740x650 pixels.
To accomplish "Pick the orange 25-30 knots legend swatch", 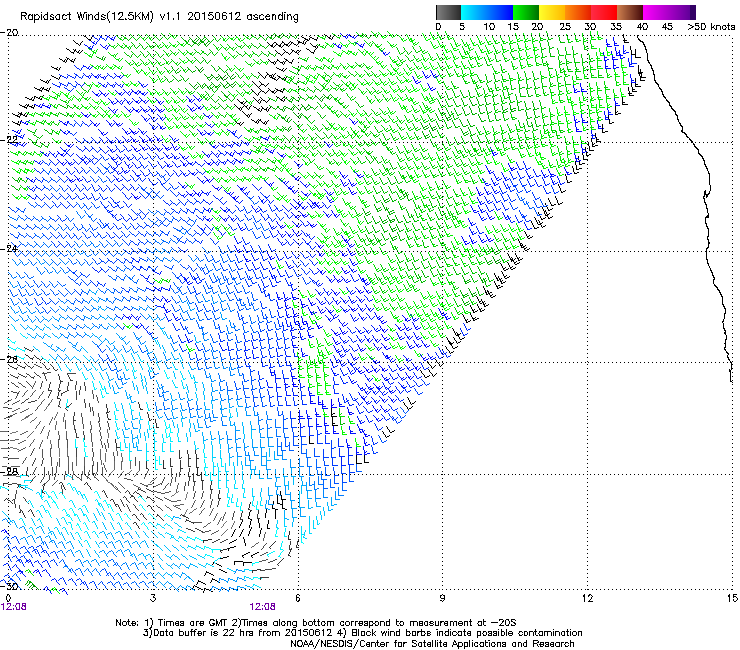I will pos(578,12).
